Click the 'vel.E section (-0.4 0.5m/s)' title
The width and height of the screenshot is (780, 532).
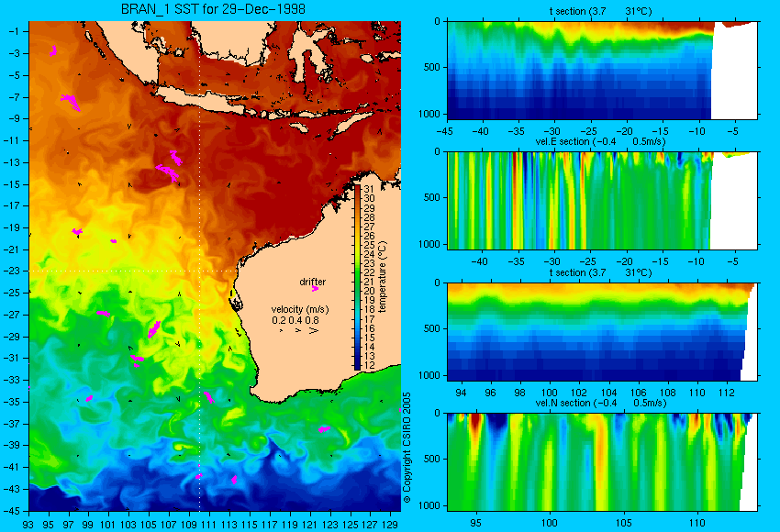coord(600,141)
